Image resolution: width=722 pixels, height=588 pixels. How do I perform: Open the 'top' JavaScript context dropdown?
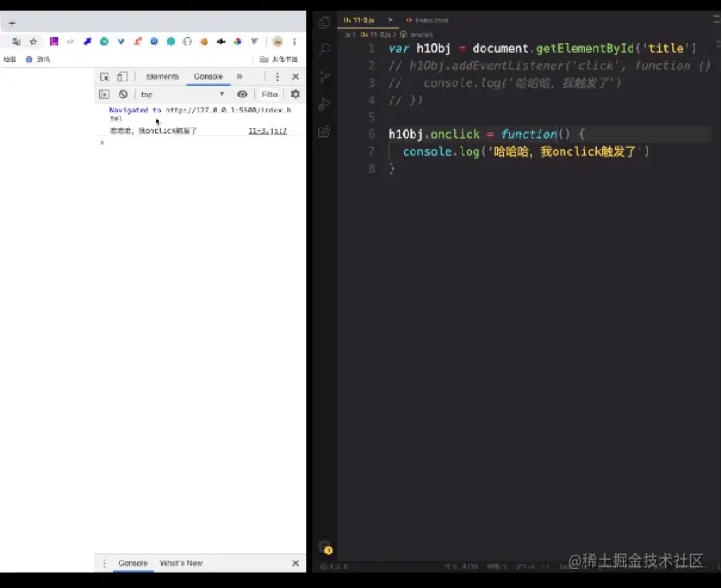[182, 95]
